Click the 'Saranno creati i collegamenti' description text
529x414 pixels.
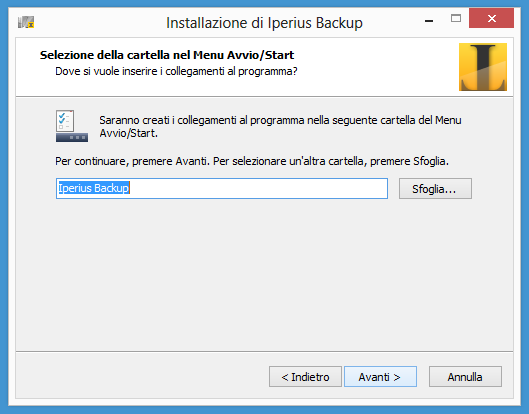pos(280,127)
